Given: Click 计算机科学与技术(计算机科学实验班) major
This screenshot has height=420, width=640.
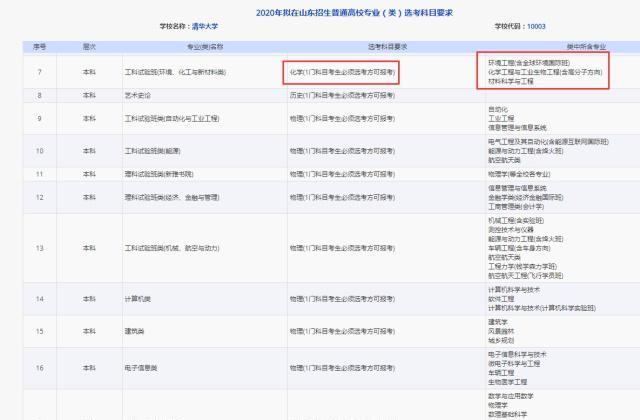Looking at the screenshot, I should tap(542, 308).
